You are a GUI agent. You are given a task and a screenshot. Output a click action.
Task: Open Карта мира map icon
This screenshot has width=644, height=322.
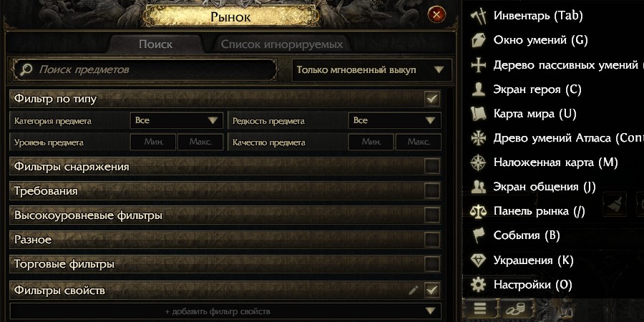click(479, 114)
